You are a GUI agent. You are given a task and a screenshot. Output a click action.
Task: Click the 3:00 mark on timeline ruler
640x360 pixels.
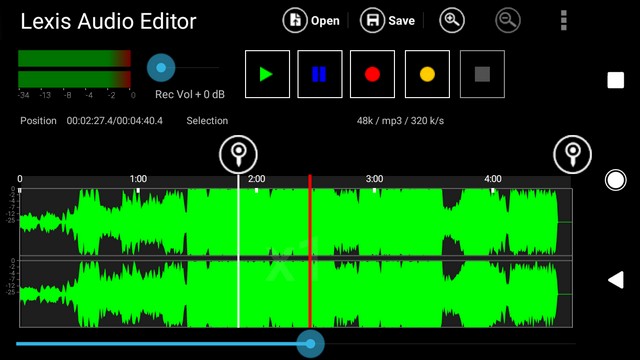tap(374, 179)
